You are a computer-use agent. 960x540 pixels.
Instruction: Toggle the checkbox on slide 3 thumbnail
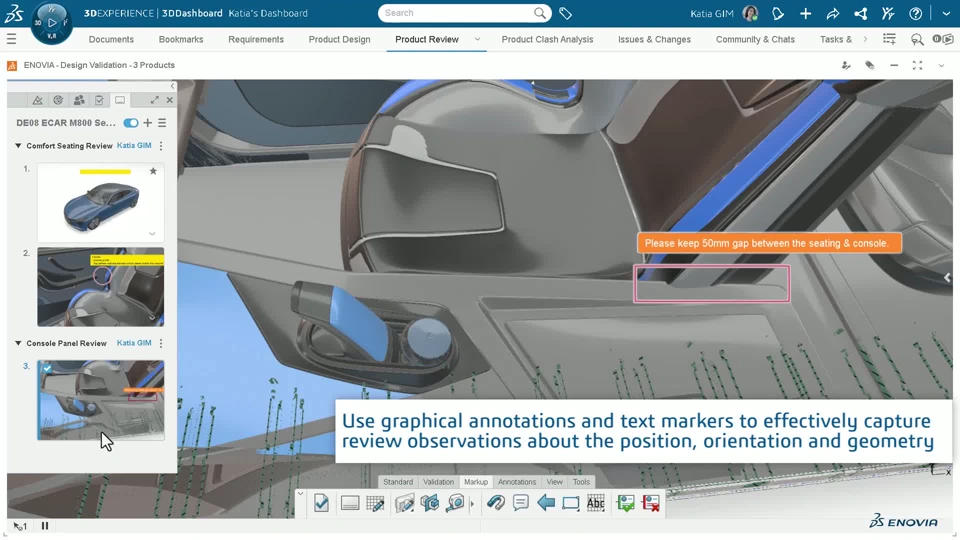pos(47,369)
